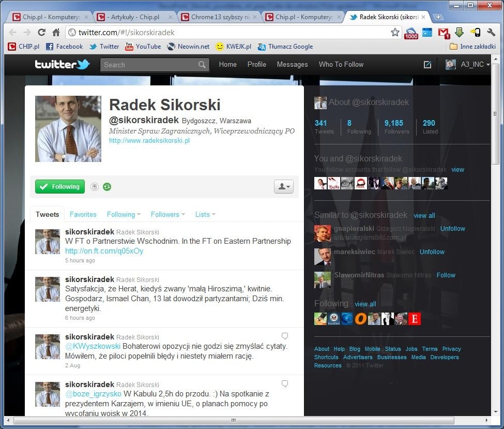Click the horizontal scrollbar thumb

pyautogui.click(x=234, y=420)
